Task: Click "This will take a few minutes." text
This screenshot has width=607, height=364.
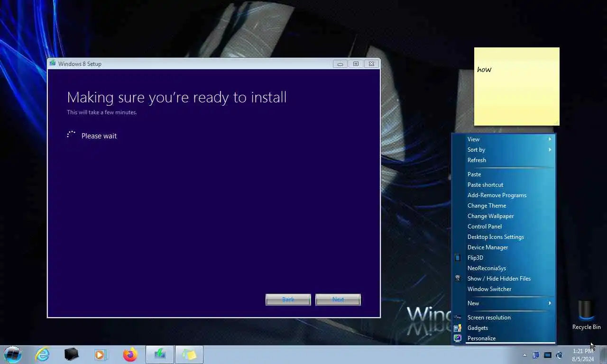Action: 102,112
